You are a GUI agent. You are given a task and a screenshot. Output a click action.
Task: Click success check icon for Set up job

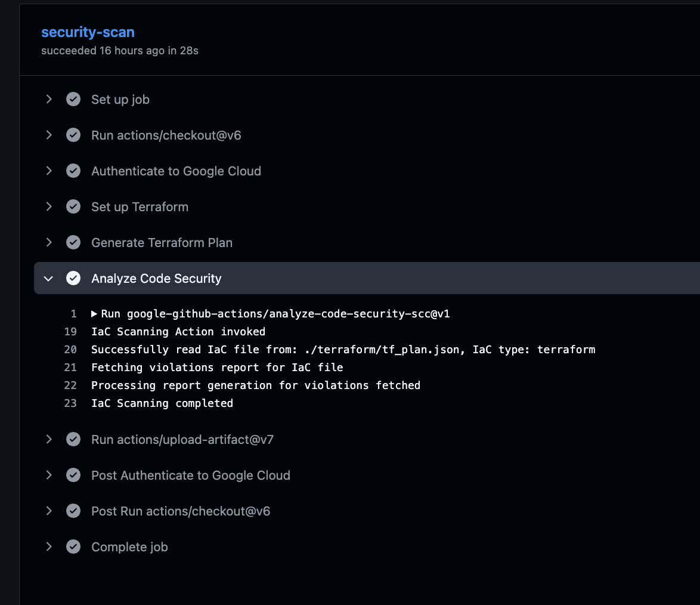point(73,99)
